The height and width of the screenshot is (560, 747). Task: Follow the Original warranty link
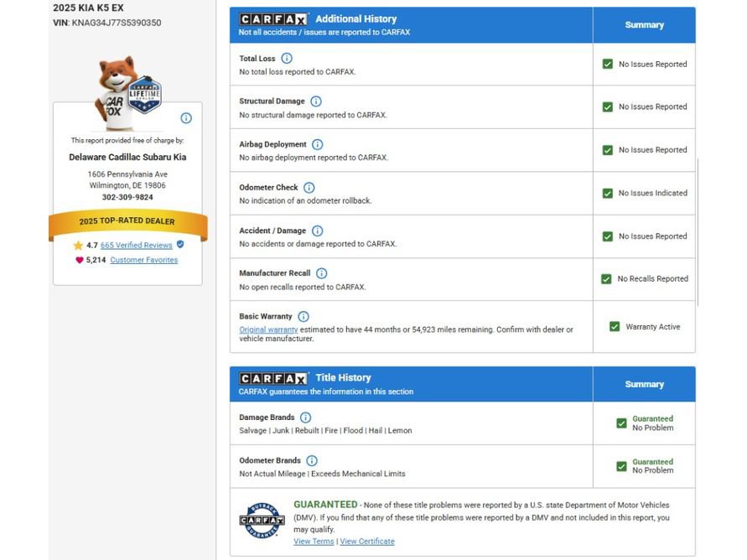(268, 329)
